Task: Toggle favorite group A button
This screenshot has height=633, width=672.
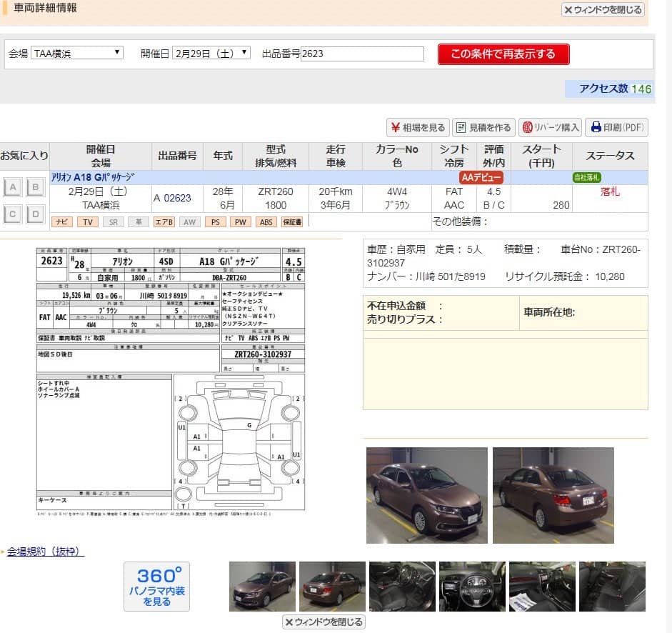Action: (12, 188)
